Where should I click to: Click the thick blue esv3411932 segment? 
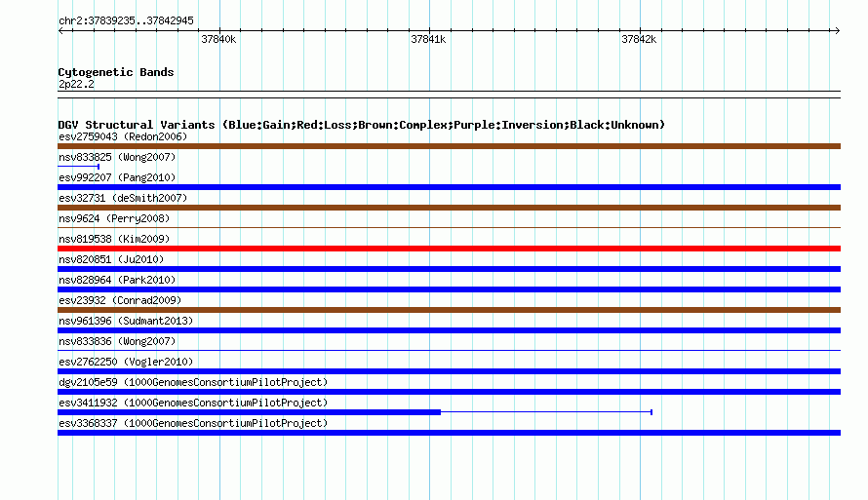[x=249, y=412]
